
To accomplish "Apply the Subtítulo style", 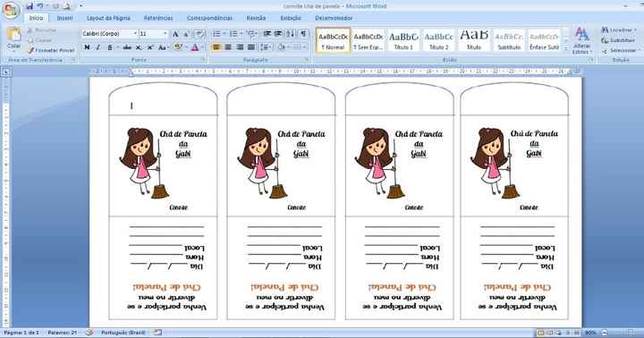I will click(509, 40).
